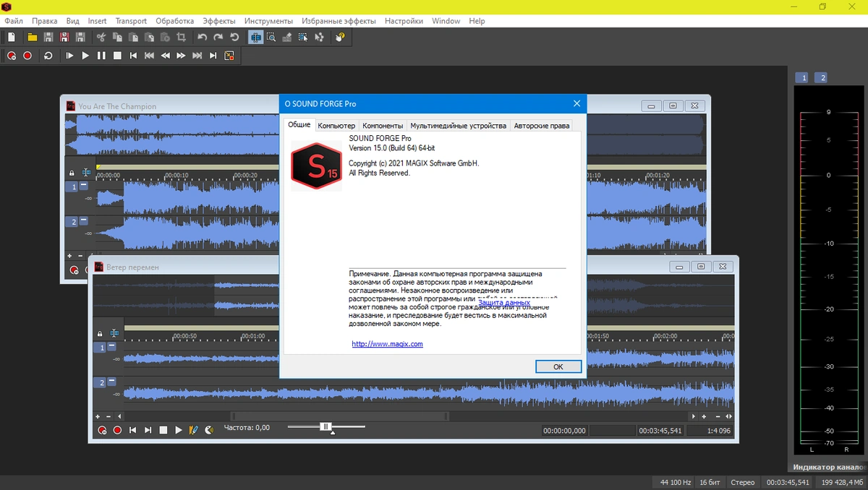Switch to the Компьютер tab
This screenshot has width=868, height=490.
pyautogui.click(x=336, y=126)
